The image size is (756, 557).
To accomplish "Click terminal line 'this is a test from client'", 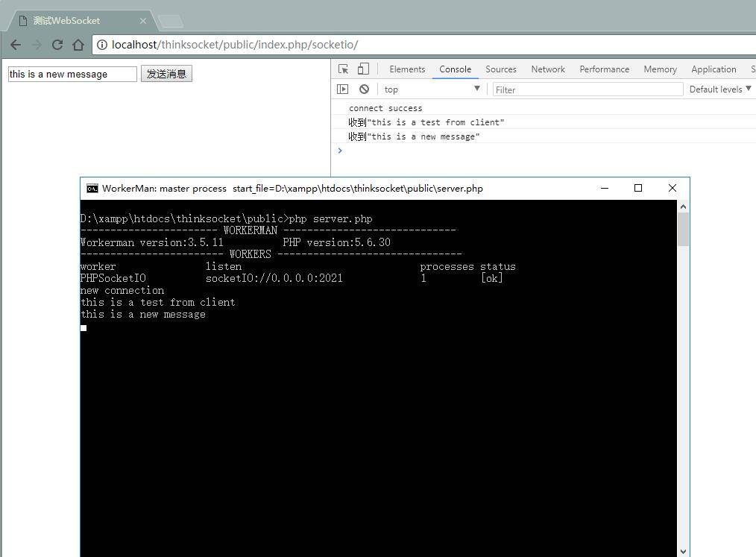I will point(158,303).
